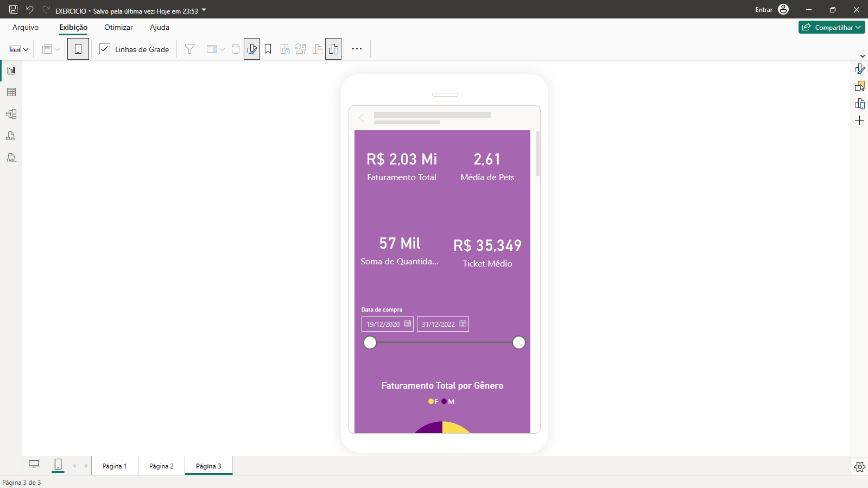Click the left date slider handle
The width and height of the screenshot is (868, 488).
[370, 343]
